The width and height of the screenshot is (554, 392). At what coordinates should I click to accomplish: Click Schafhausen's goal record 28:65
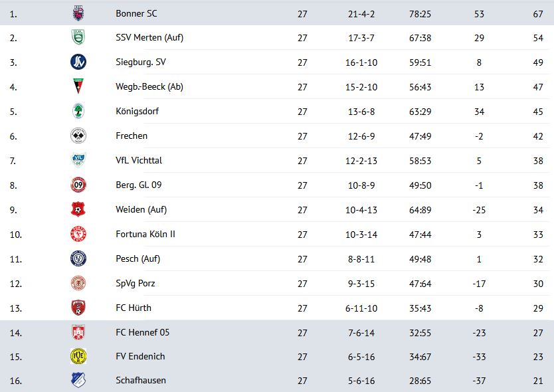(421, 381)
